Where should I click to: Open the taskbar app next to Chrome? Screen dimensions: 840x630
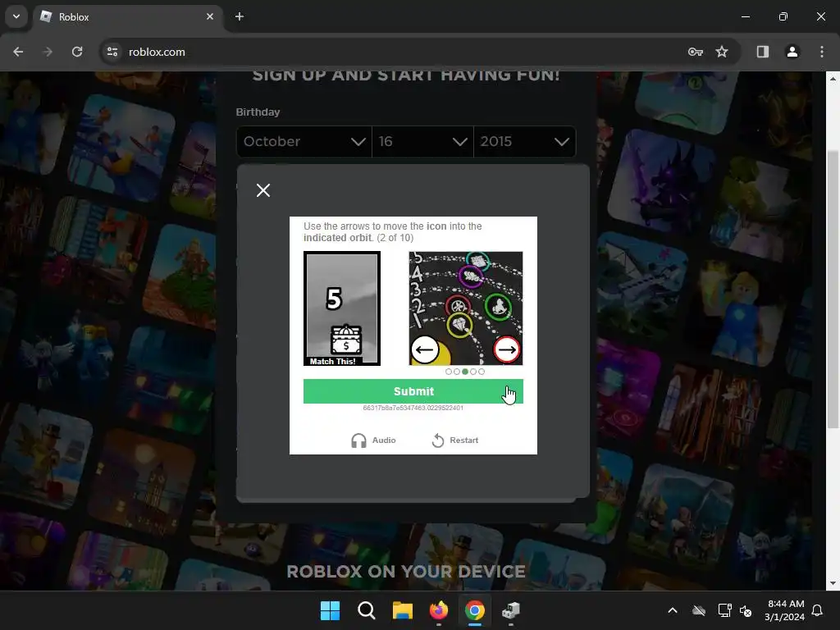click(511, 610)
